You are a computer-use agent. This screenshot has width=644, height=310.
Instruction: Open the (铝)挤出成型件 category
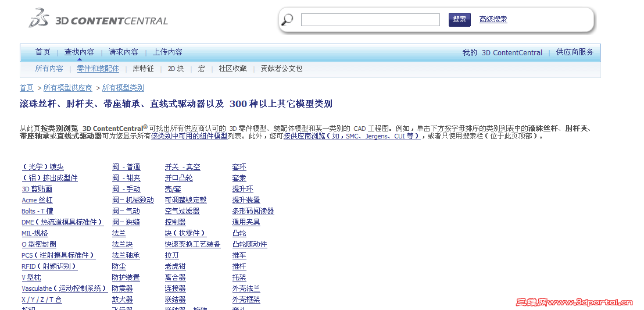coord(50,178)
